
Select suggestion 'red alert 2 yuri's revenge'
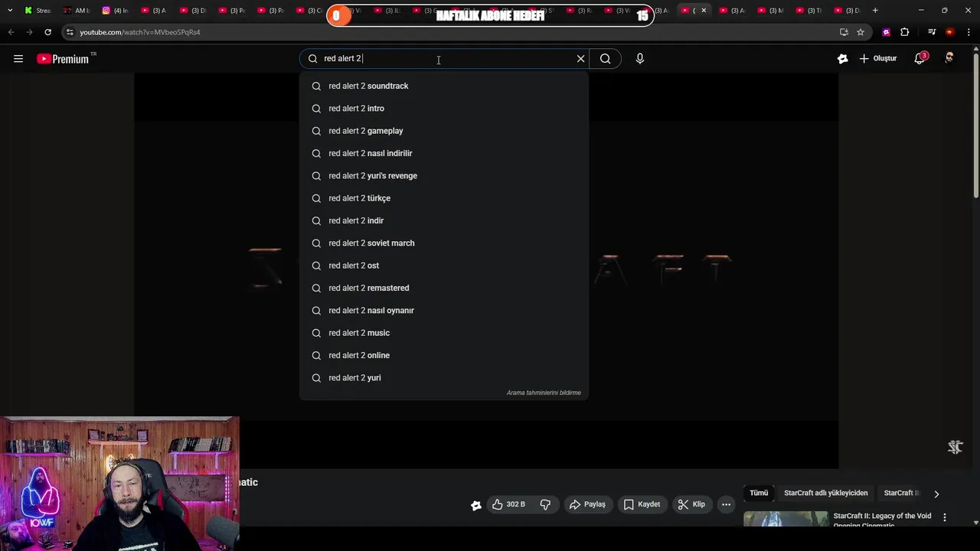click(444, 176)
